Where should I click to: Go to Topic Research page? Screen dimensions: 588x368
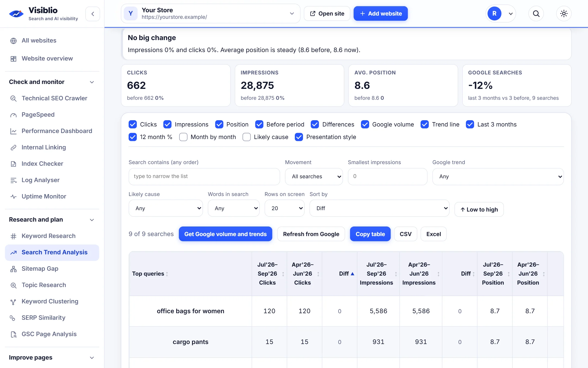tap(52, 285)
